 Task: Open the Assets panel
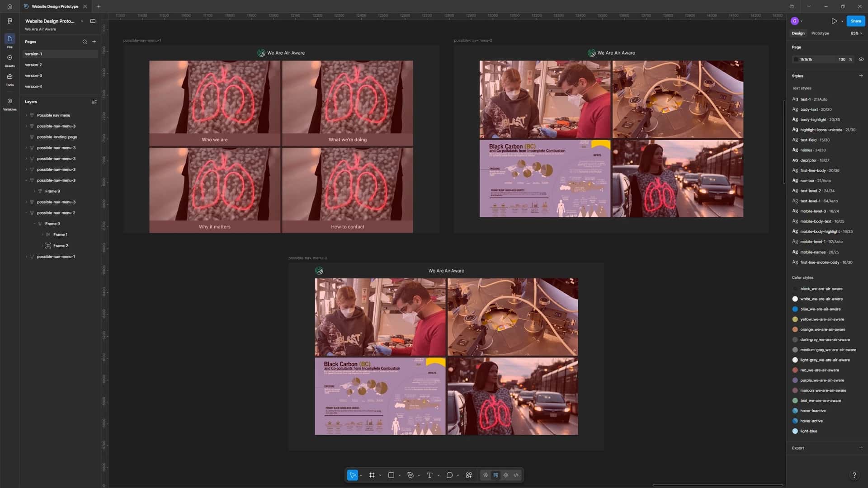pos(9,60)
